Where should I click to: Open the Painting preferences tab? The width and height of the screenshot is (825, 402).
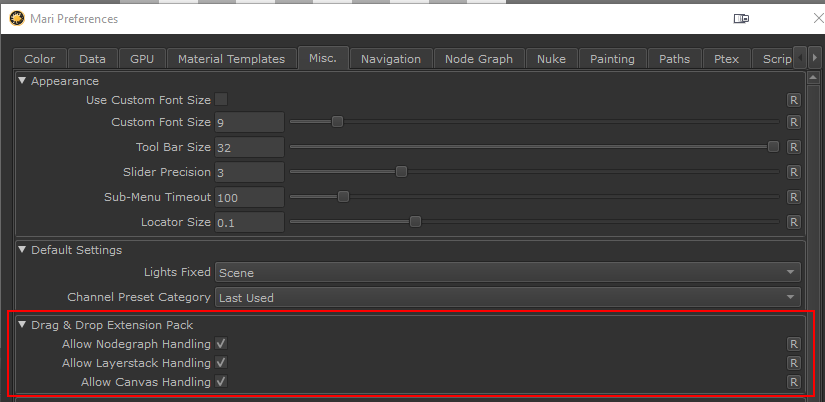click(612, 59)
